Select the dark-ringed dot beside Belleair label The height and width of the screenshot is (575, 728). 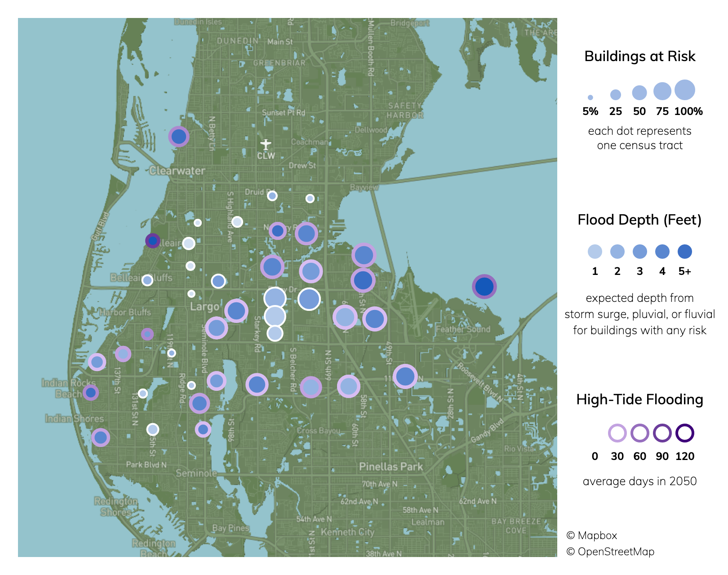(153, 241)
